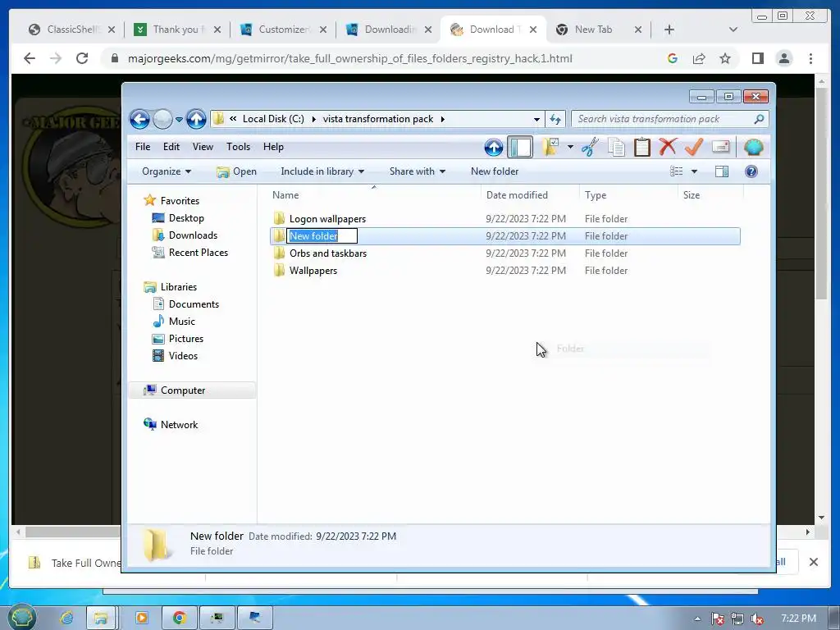The image size is (840, 630).
Task: Select the Wallpapers folder
Action: pyautogui.click(x=313, y=271)
